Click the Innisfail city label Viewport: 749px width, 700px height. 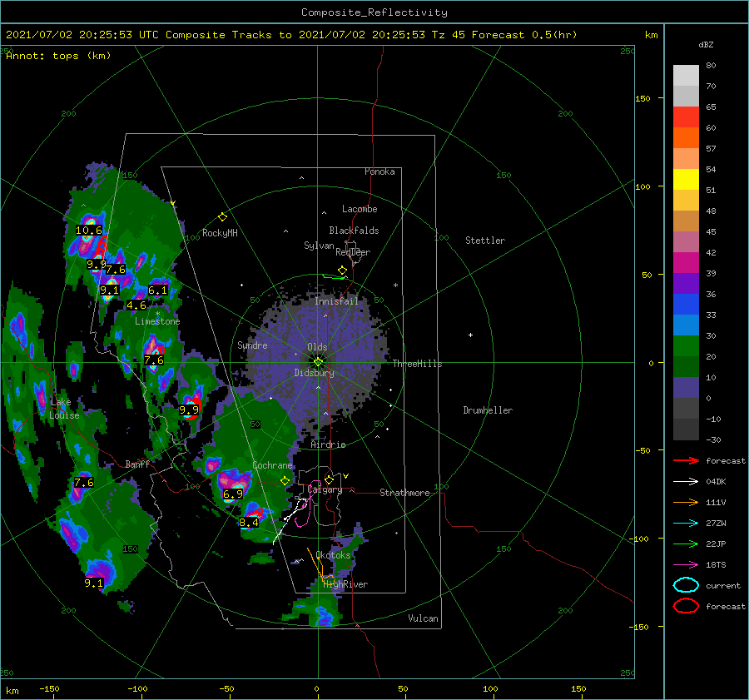click(x=336, y=301)
